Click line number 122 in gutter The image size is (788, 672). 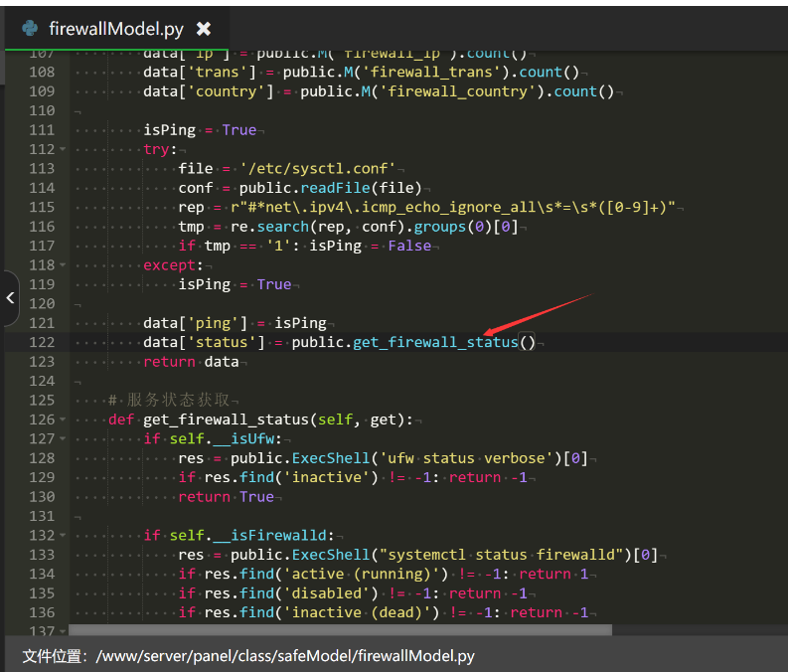[x=42, y=342]
